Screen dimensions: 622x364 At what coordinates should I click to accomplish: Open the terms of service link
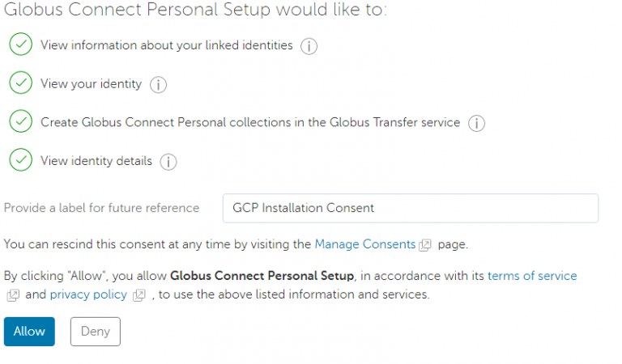[x=532, y=276]
